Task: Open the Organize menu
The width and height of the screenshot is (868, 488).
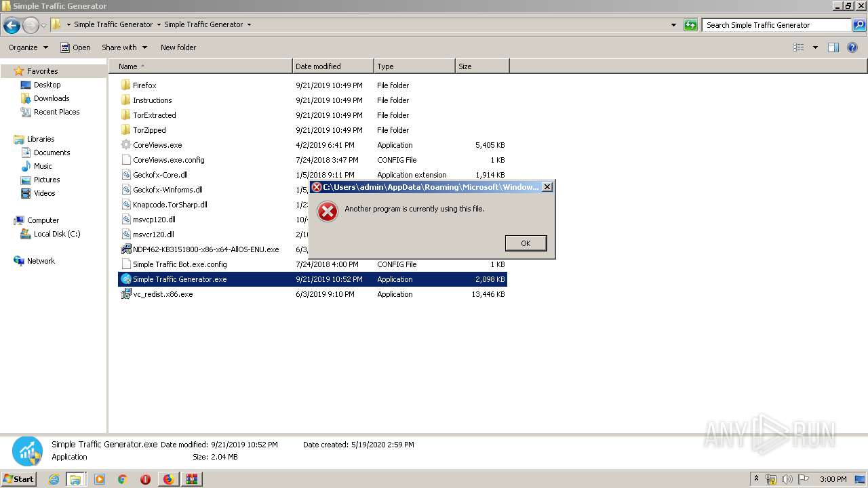Action: [28, 47]
